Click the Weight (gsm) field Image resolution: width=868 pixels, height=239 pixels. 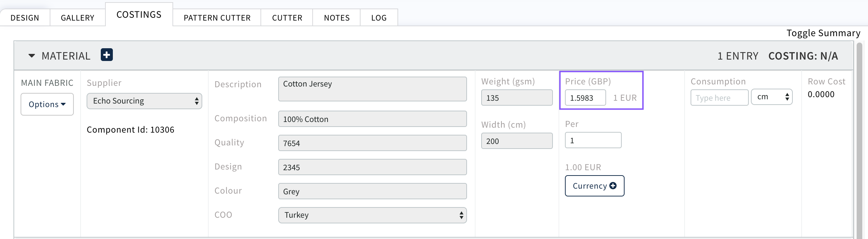[517, 98]
